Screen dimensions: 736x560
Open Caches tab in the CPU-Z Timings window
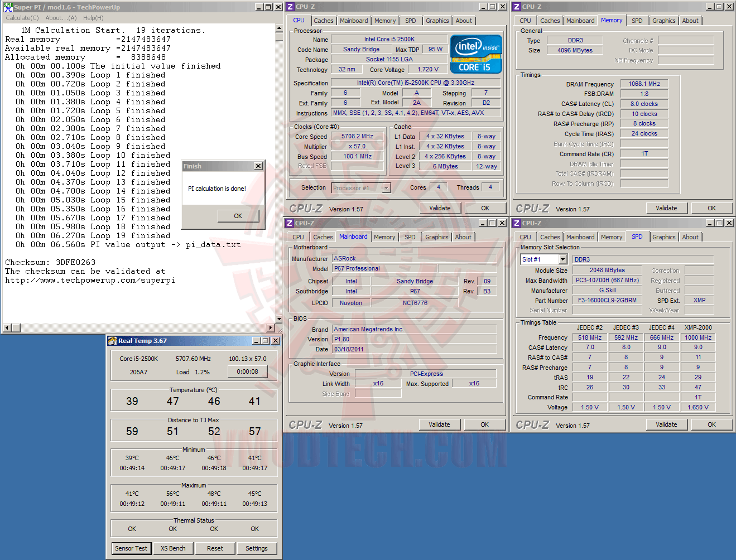coord(550,21)
